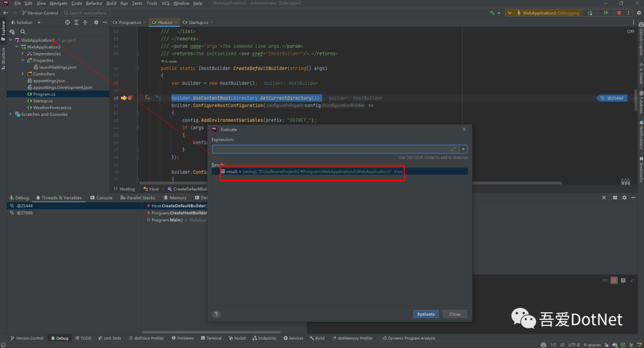644x348 pixels.
Task: Switch to Parallel Stacks tab
Action: click(138, 198)
